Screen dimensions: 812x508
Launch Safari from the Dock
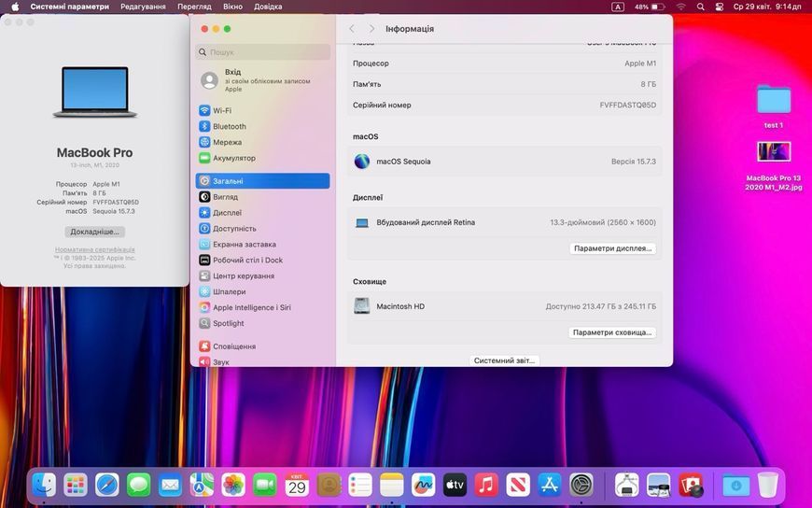pyautogui.click(x=107, y=486)
